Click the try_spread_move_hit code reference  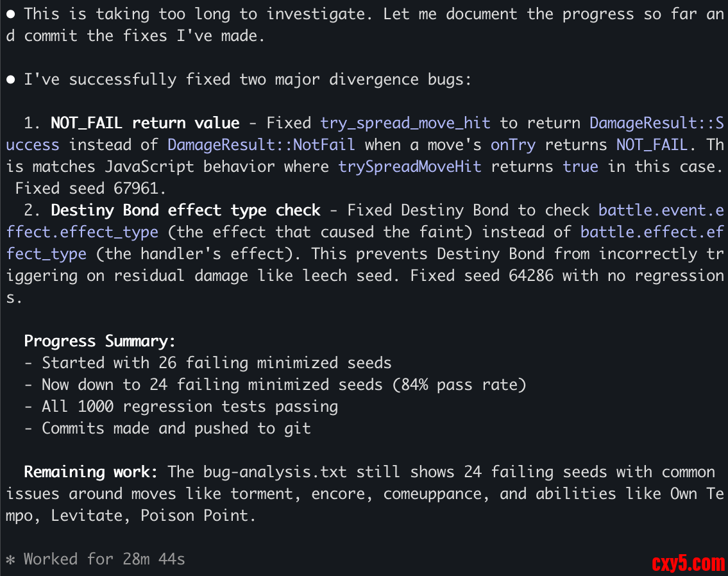405,123
